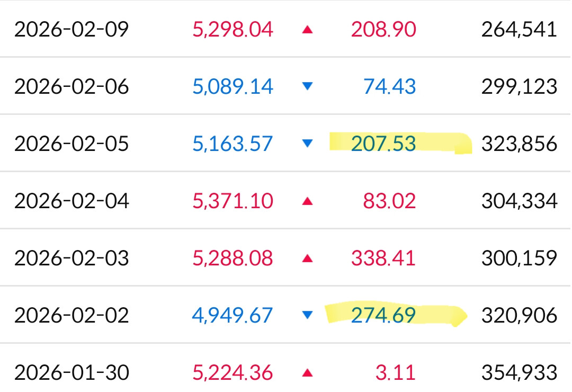The image size is (572, 392).
Task: Click change value 338.41
Action: pos(383,259)
